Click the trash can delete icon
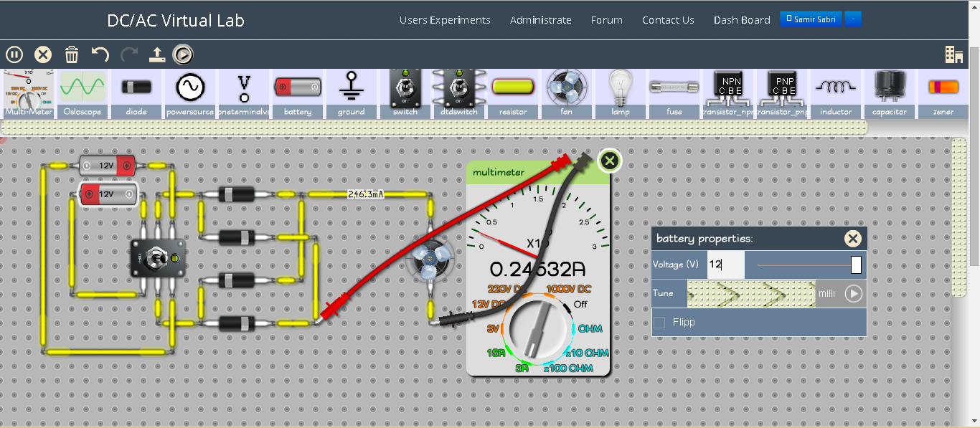The height and width of the screenshot is (428, 980). (x=72, y=54)
